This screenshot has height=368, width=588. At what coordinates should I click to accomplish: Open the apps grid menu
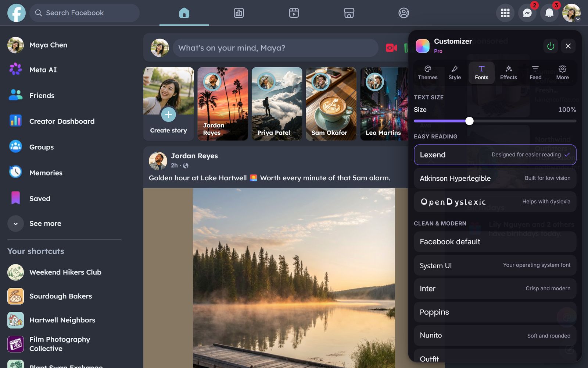(505, 13)
